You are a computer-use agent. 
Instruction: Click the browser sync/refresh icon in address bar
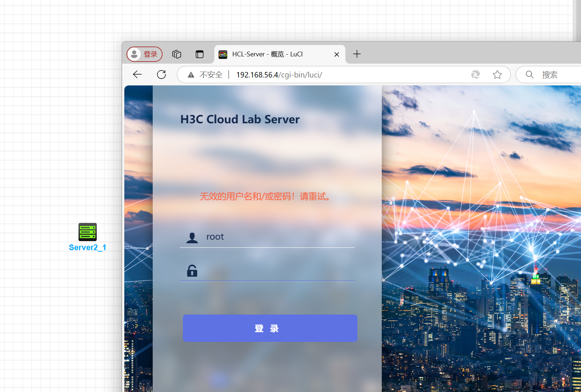click(476, 75)
